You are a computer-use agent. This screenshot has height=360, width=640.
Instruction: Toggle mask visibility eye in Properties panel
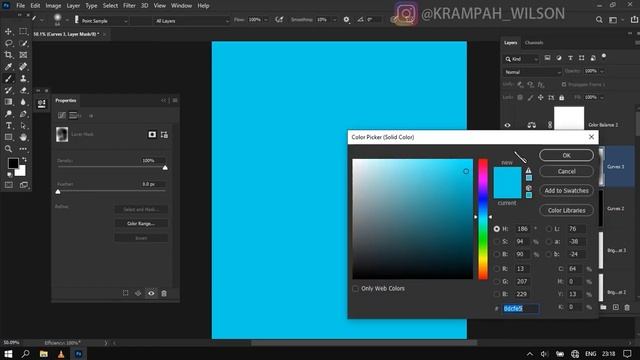[x=151, y=293]
